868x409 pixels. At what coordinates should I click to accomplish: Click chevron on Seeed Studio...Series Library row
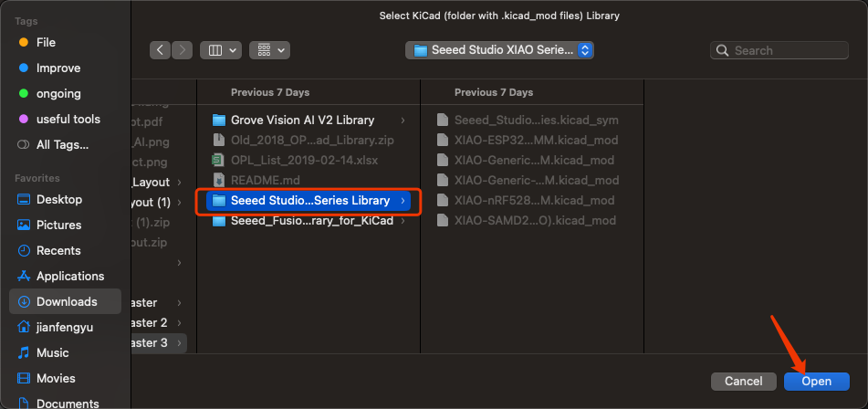click(x=403, y=200)
